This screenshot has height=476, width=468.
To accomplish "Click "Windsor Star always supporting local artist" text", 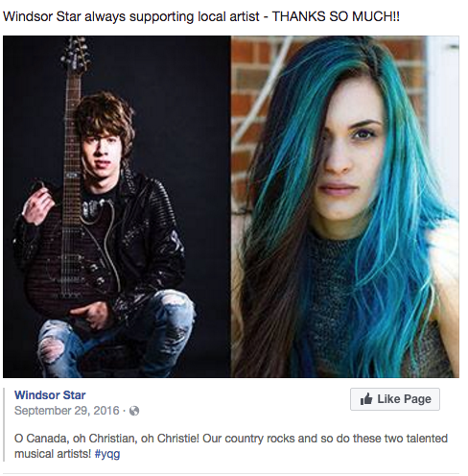I will point(131,16).
